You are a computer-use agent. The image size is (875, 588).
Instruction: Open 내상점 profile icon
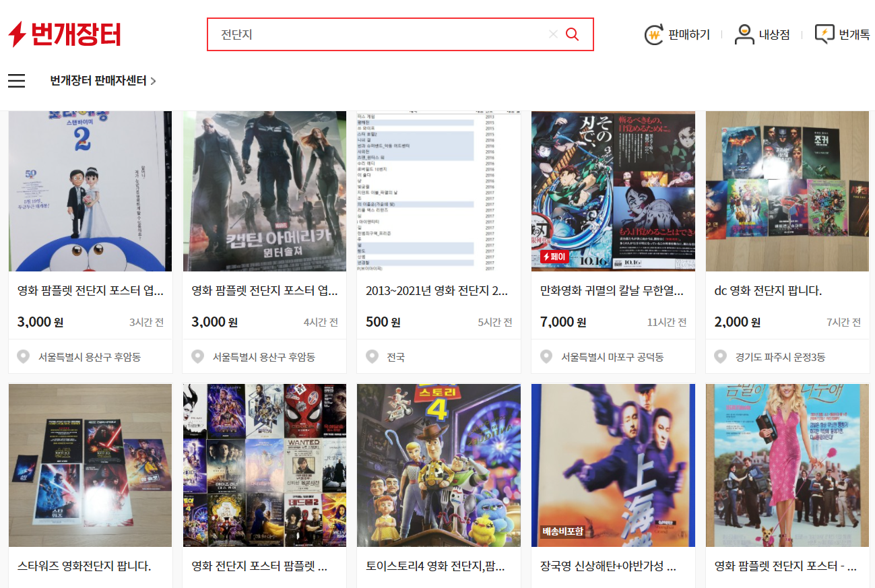[744, 34]
